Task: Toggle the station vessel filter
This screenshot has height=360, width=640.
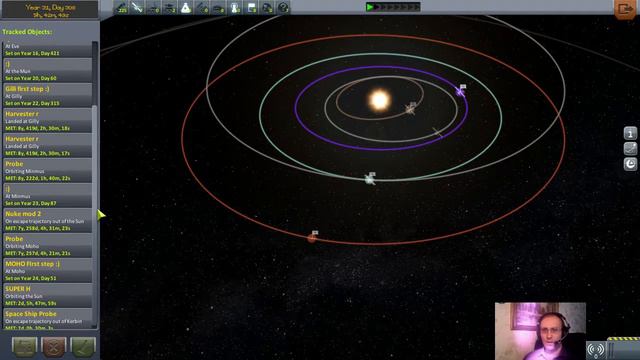Action: (202, 7)
